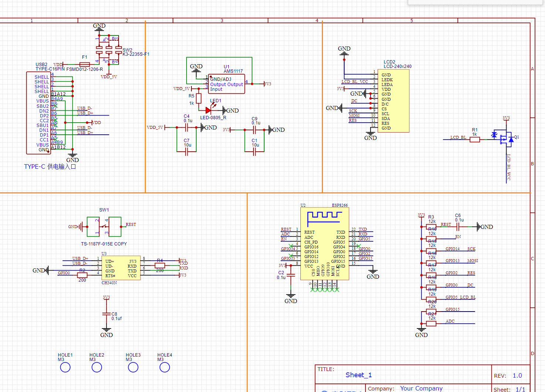Click resistor R5 labeled 1k
The height and width of the screenshot is (392, 545).
pyautogui.click(x=199, y=98)
